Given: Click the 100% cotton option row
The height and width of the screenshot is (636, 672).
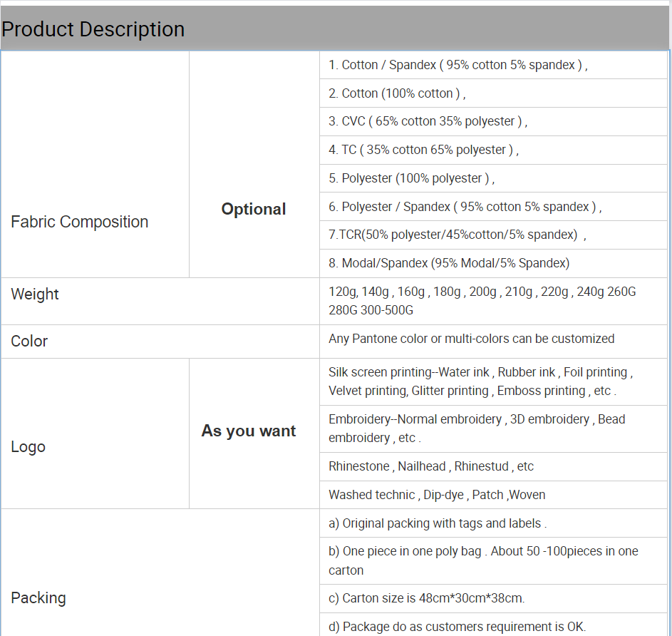Looking at the screenshot, I should coord(397,93).
